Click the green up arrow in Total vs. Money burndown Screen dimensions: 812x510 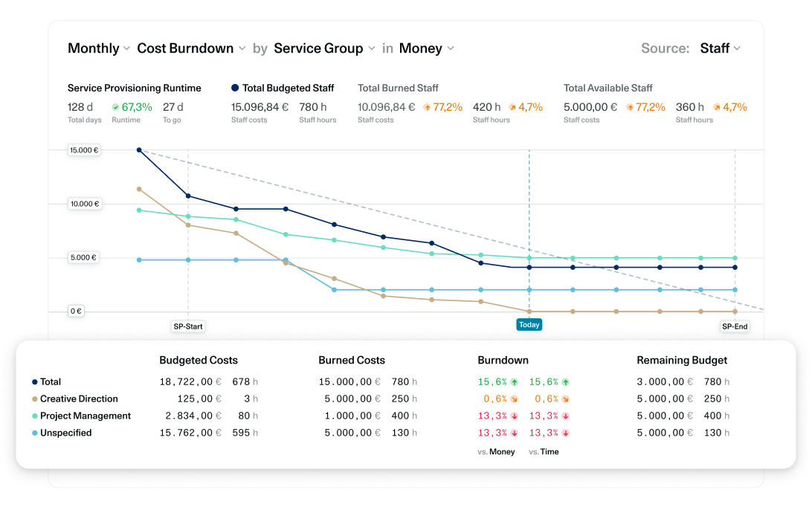[515, 382]
